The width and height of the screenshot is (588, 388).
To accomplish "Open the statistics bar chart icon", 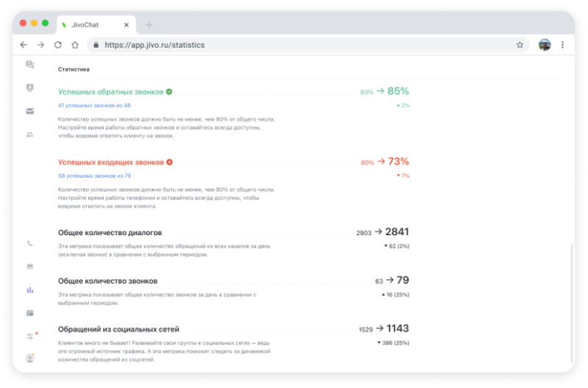I will click(x=30, y=290).
